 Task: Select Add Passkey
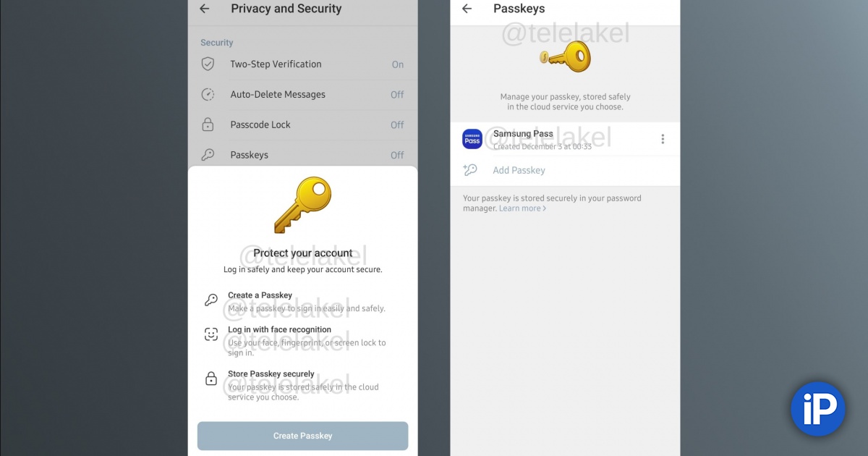(x=519, y=170)
